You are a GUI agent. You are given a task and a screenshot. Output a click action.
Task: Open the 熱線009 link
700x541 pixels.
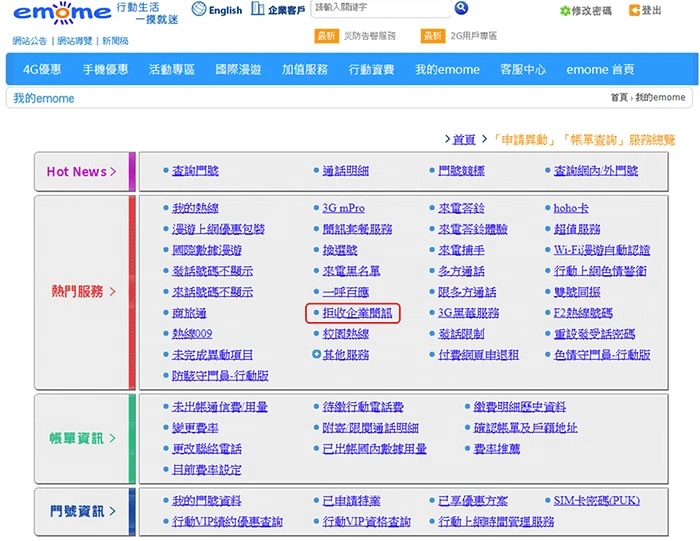tap(192, 333)
